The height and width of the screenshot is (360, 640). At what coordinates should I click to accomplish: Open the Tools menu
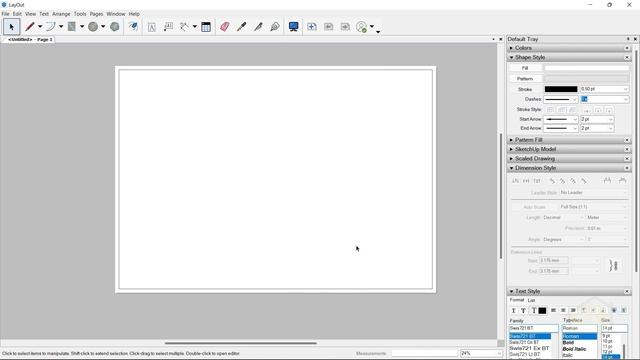coord(80,14)
